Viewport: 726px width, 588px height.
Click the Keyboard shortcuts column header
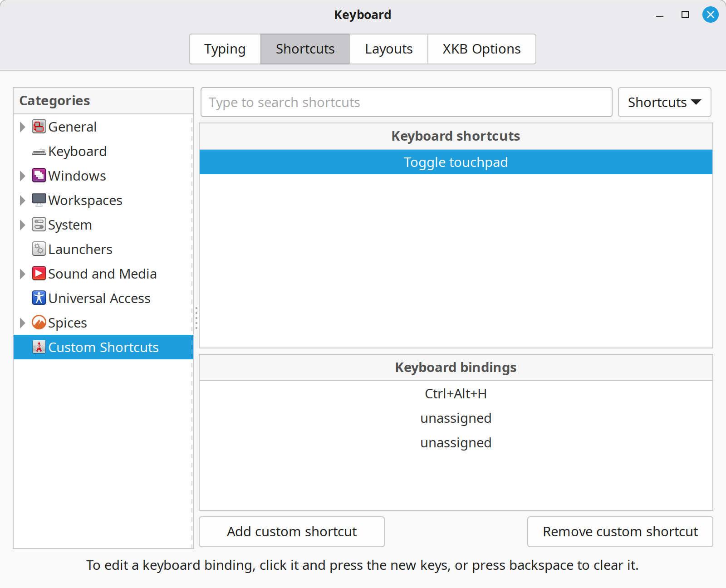456,136
